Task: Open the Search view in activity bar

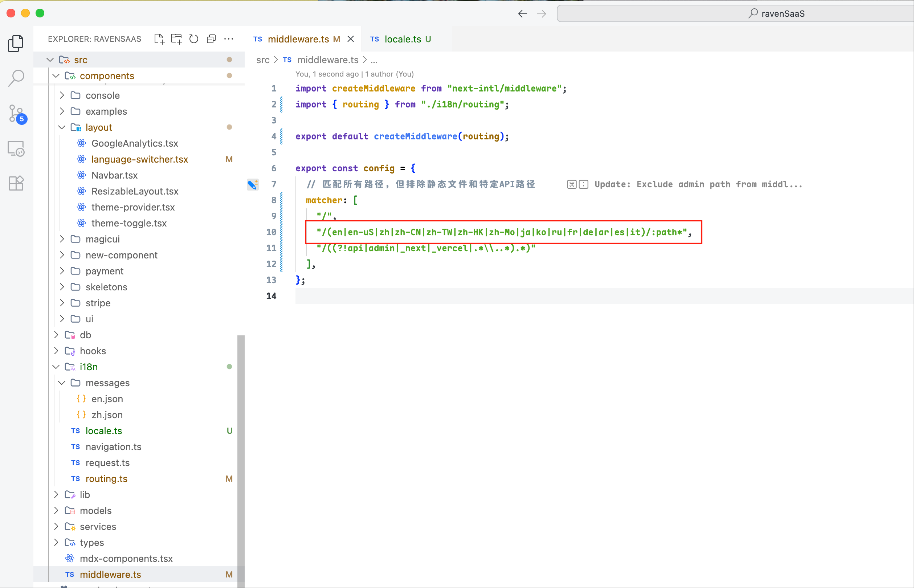Action: tap(16, 78)
